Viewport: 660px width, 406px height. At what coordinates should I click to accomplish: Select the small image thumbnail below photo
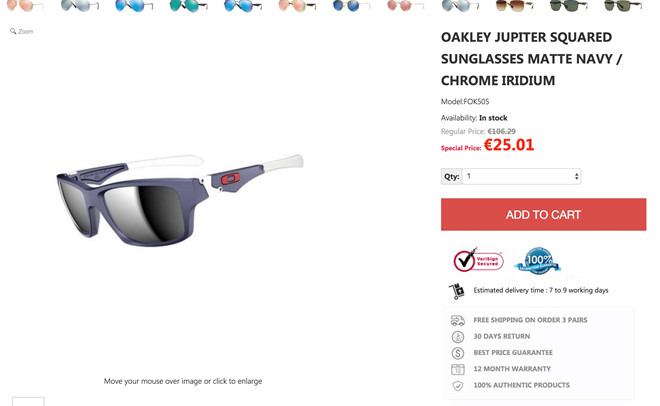[28, 401]
